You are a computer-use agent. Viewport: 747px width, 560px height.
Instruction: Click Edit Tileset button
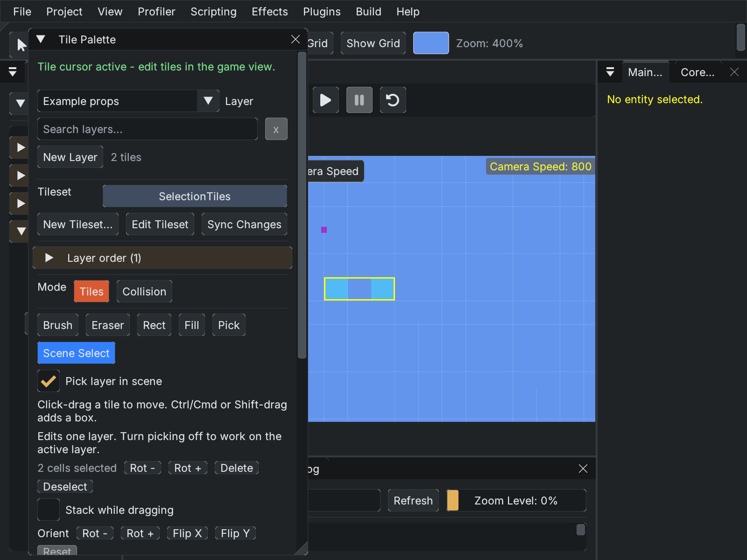point(160,224)
